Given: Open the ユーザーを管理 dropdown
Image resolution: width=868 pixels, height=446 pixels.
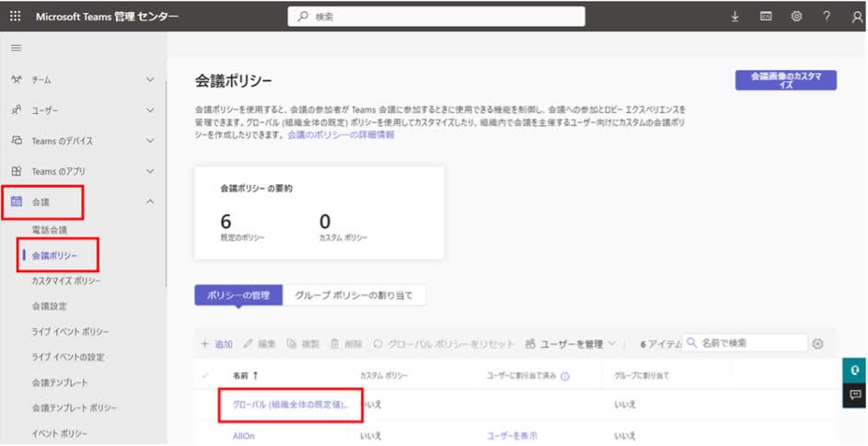Looking at the screenshot, I should coord(570,344).
